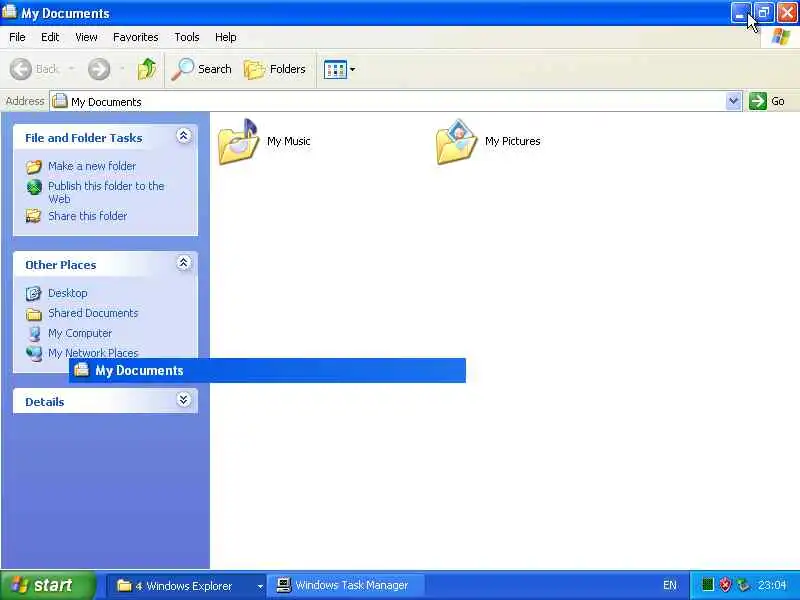800x600 pixels.
Task: Close the My Documents window
Action: point(787,13)
